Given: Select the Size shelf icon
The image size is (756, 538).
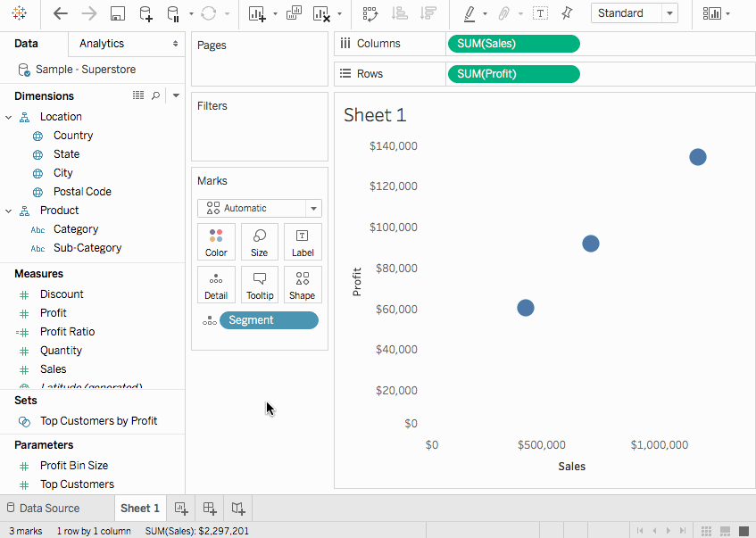Looking at the screenshot, I should click(259, 241).
